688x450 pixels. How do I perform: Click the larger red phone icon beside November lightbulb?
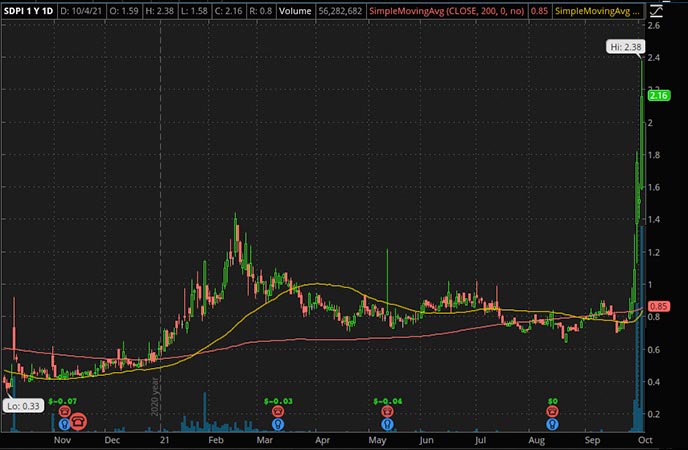click(79, 422)
